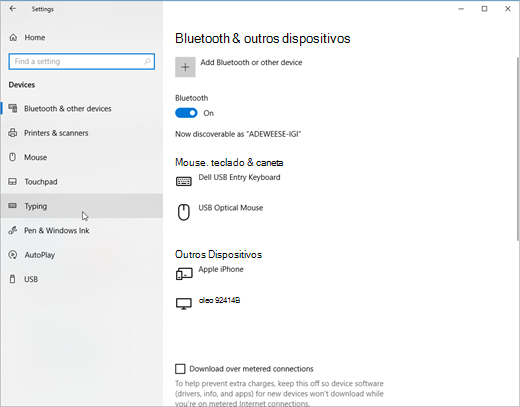
Task: Click Add Bluetooth or other device label
Action: (x=251, y=62)
